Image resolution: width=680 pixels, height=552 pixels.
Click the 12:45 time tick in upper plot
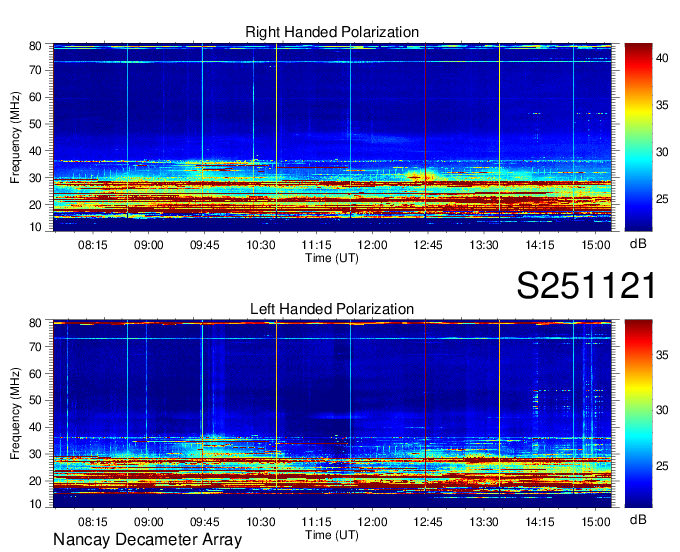[x=428, y=243]
